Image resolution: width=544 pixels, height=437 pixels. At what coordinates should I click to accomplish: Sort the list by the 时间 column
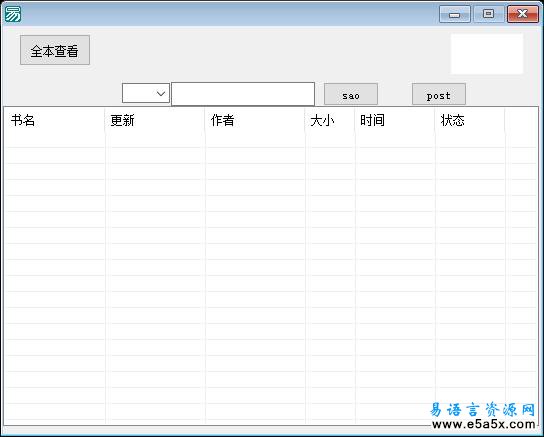[x=395, y=120]
